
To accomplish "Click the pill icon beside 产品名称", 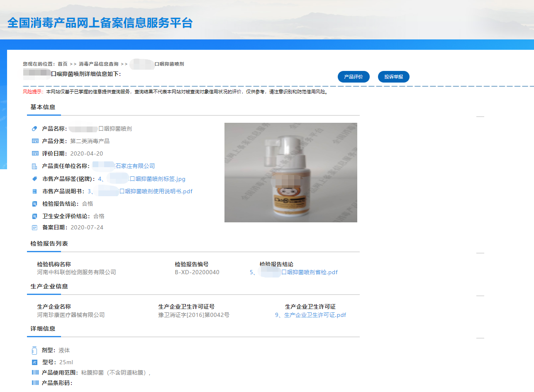I will [x=35, y=129].
